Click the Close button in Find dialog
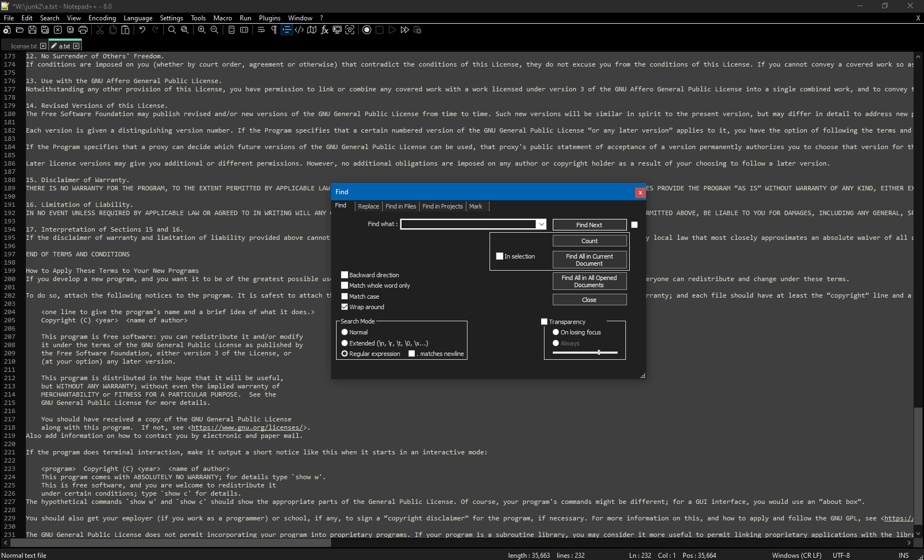Image resolution: width=924 pixels, height=560 pixels. click(589, 300)
